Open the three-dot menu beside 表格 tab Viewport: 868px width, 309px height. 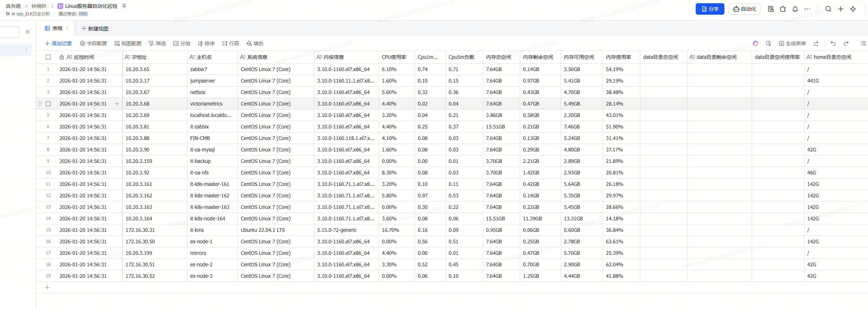(x=67, y=28)
